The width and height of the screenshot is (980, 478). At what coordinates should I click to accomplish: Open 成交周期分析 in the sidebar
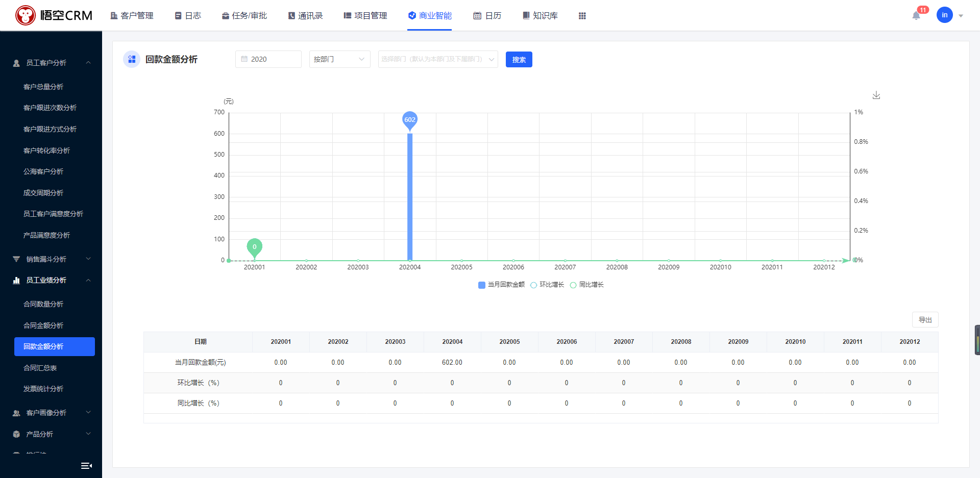[43, 193]
